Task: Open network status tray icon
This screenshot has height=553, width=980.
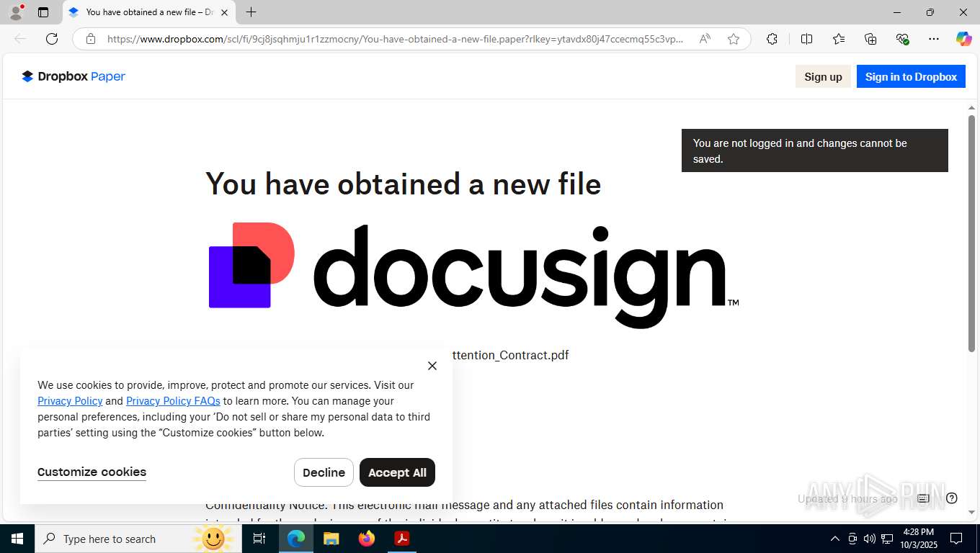Action: [x=887, y=539]
